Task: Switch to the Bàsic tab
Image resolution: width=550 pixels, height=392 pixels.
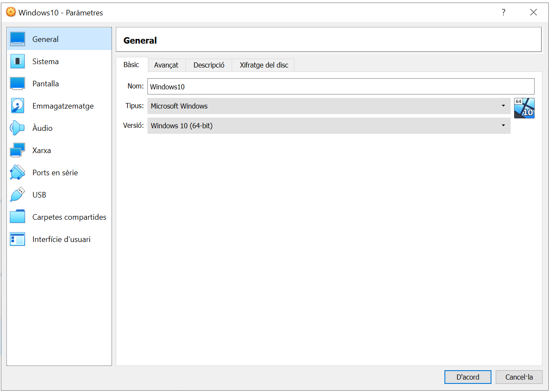Action: click(132, 65)
